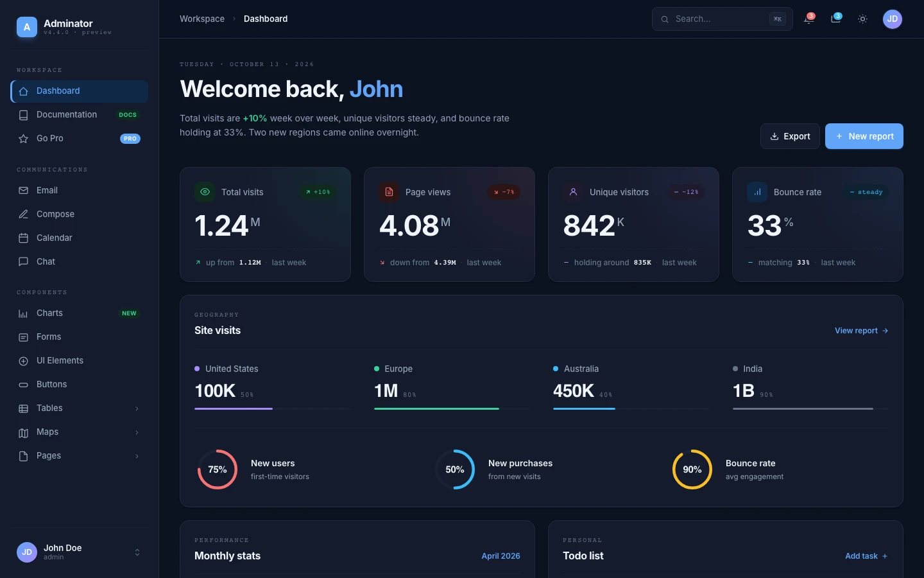The width and height of the screenshot is (924, 578).
Task: Open the View report link
Action: click(x=861, y=331)
